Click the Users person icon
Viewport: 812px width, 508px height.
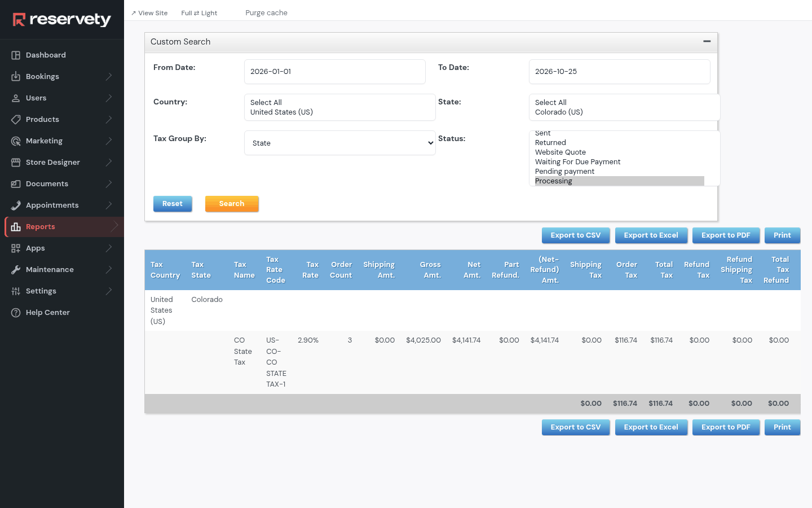tap(16, 98)
